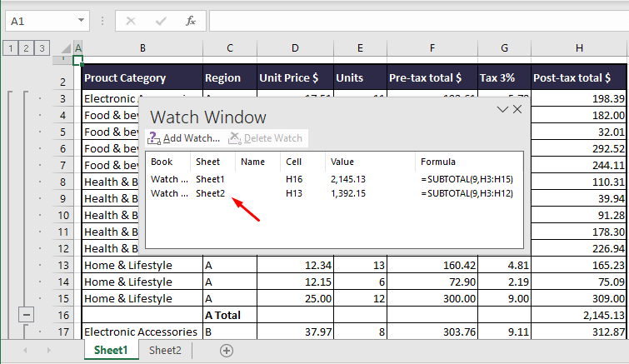The width and height of the screenshot is (629, 364).
Task: Click the Enter checkmark icon in formula bar
Action: click(161, 21)
